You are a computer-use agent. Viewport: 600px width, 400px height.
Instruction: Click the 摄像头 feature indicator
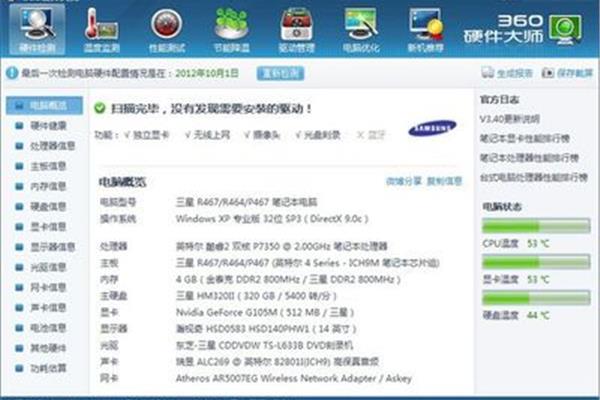pyautogui.click(x=262, y=135)
